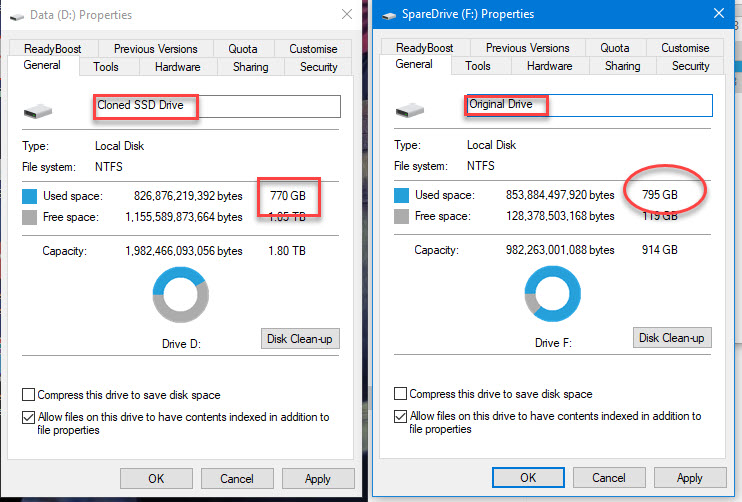The image size is (742, 502).
Task: Uncheck content indexing option for Drive D
Action: 28,417
